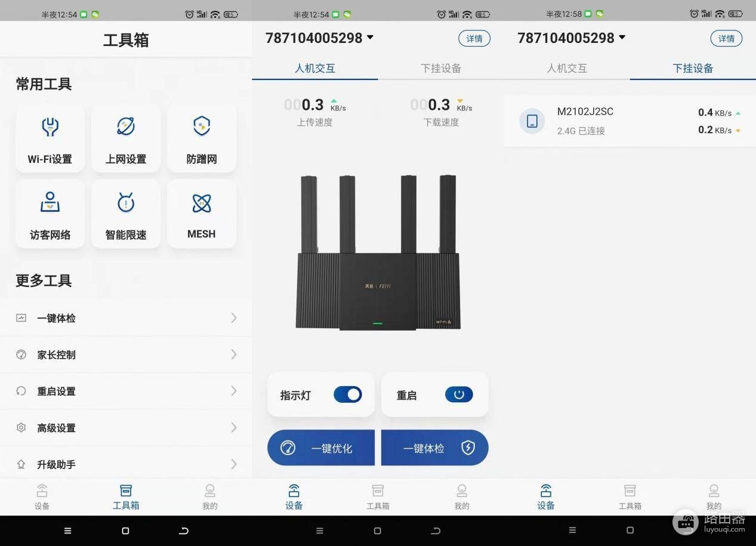The image size is (756, 546).
Task: Open 访客网络 guest icon tile
Action: (50, 214)
